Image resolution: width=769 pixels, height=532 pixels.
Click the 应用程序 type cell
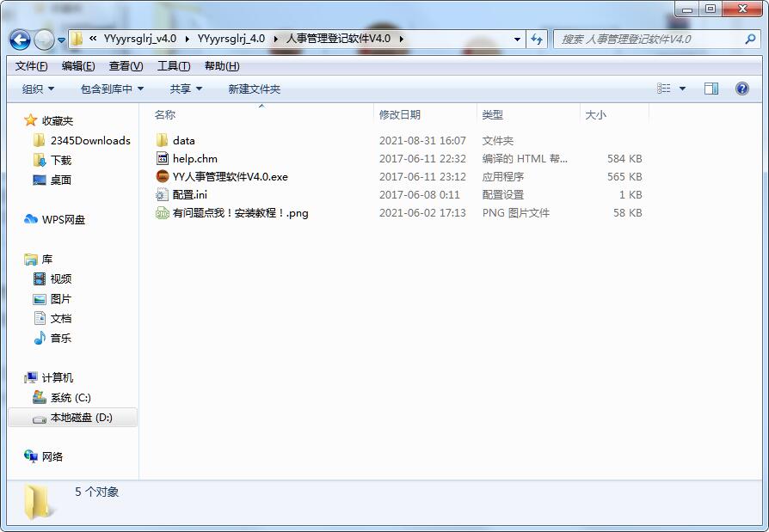point(502,177)
